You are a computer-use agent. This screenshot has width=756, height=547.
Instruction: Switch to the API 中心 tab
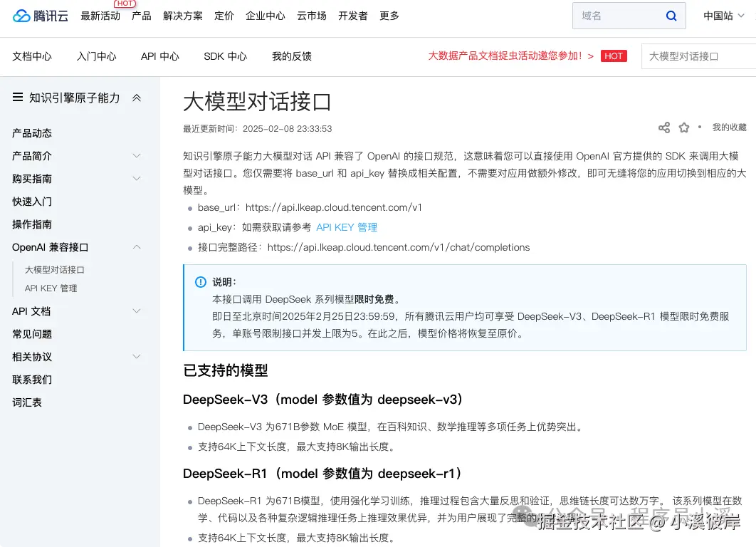159,56
